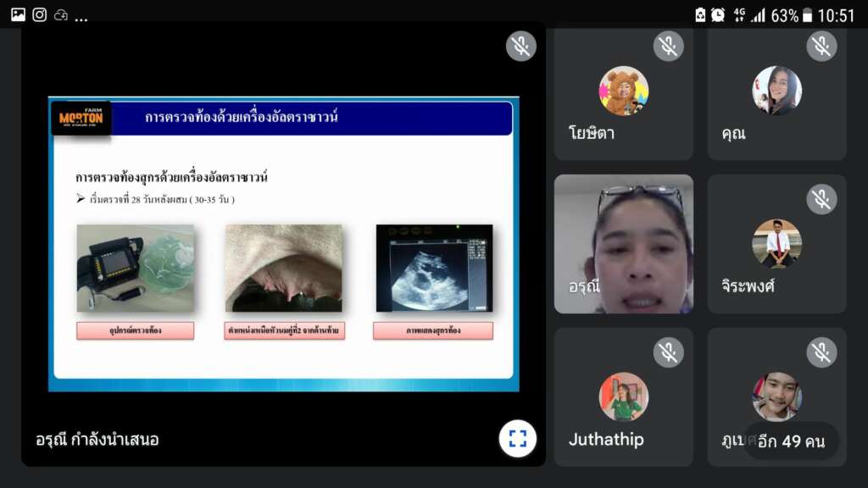Tap the Instagram notification icon in the status bar
868x488 pixels.
click(x=39, y=14)
